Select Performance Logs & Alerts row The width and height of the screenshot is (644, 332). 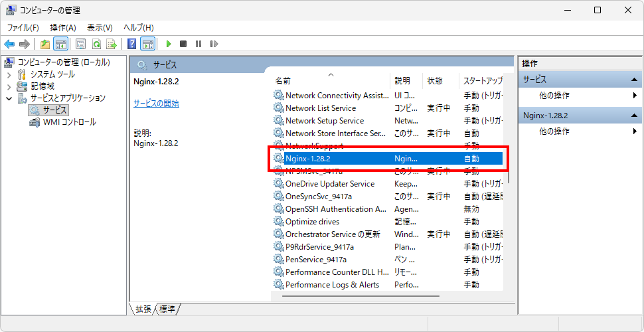[x=388, y=285]
